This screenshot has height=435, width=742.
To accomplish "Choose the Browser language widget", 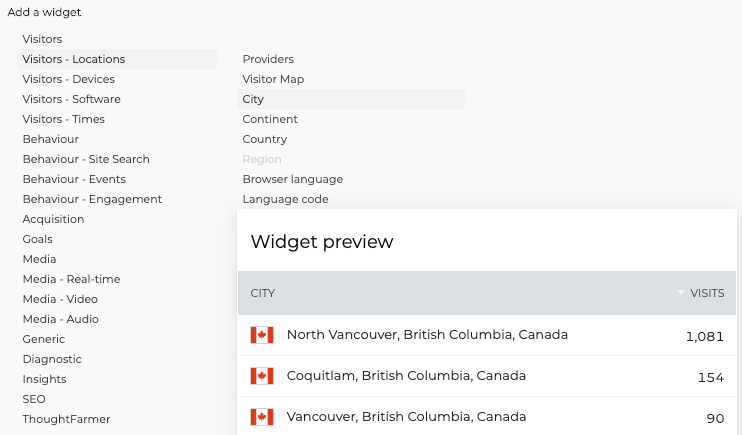I will [x=292, y=179].
